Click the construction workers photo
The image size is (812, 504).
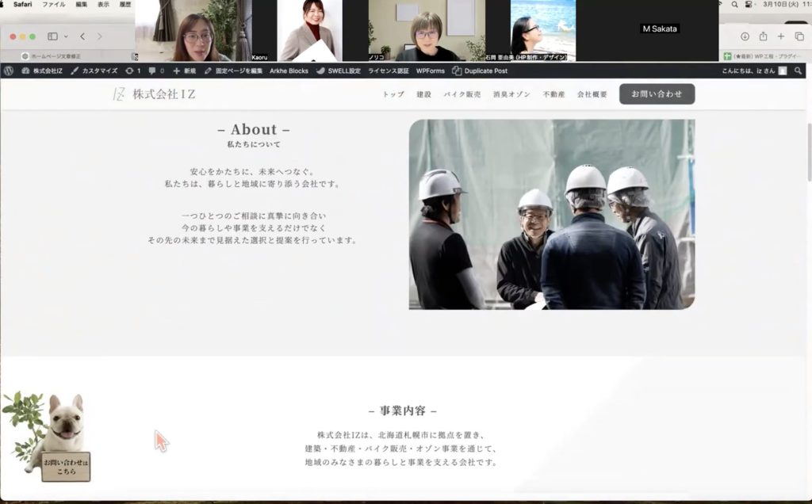coord(552,214)
